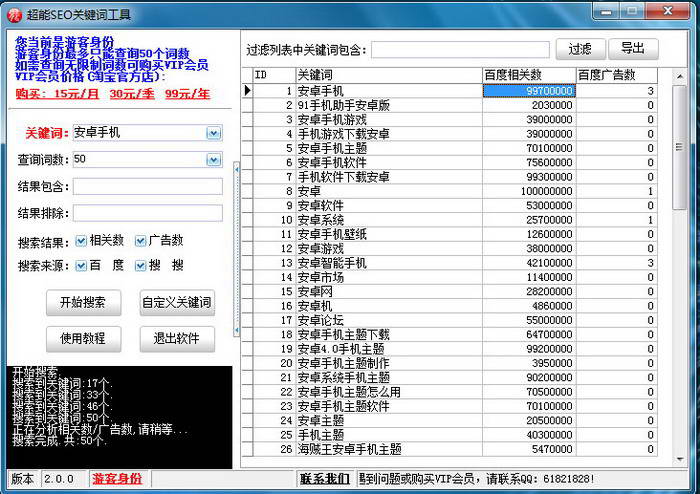Click the row pointer arrow beside row 1
This screenshot has width=700, height=494.
(x=247, y=91)
